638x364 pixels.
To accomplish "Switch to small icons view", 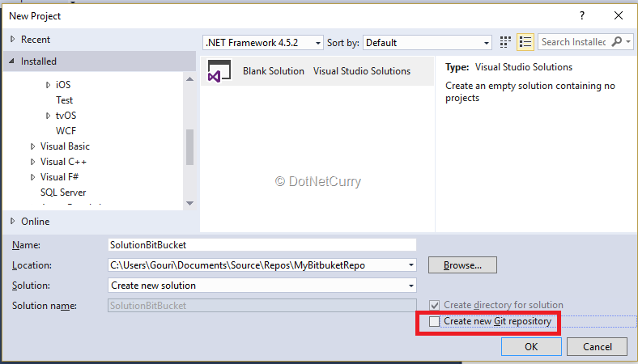I will pos(505,42).
